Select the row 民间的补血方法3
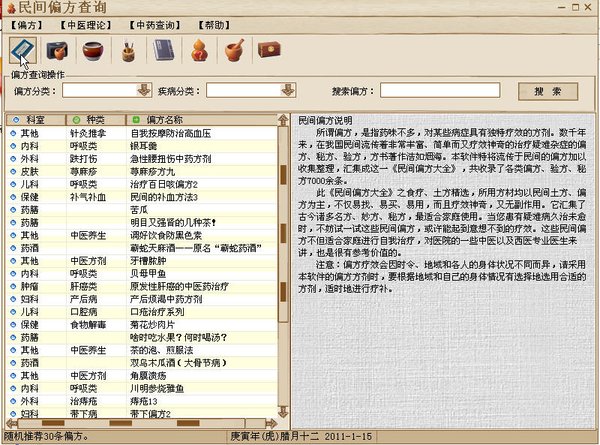Image resolution: width=600 pixels, height=445 pixels. click(x=142, y=197)
